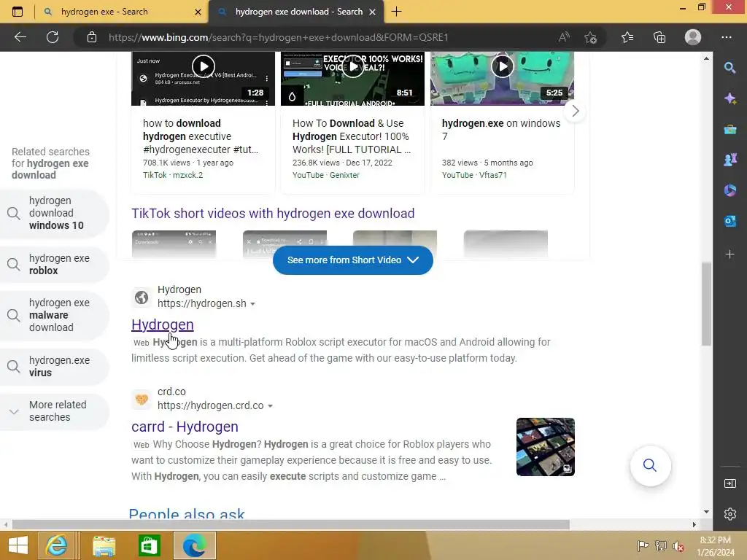This screenshot has height=560, width=747.
Task: Click the 'People also ask' heading
Action: (187, 513)
